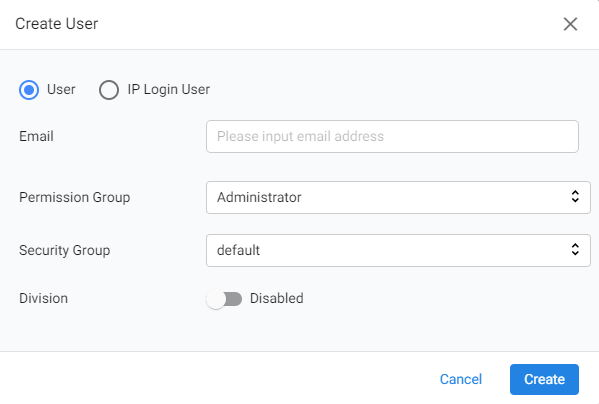This screenshot has width=599, height=404.
Task: Click the 'IP Login User' label text
Action: pyautogui.click(x=168, y=89)
